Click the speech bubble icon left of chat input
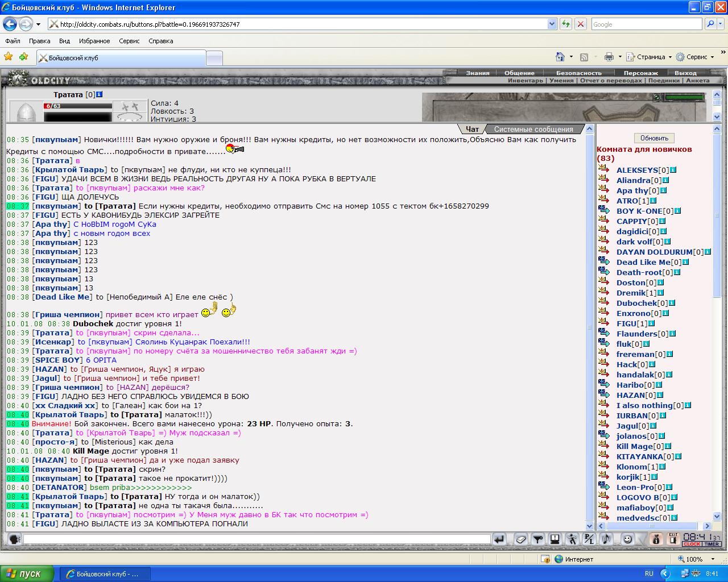 point(14,539)
